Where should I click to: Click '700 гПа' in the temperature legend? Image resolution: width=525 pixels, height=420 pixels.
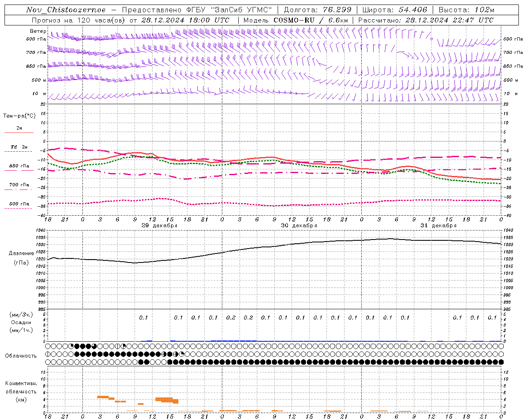coord(19,185)
